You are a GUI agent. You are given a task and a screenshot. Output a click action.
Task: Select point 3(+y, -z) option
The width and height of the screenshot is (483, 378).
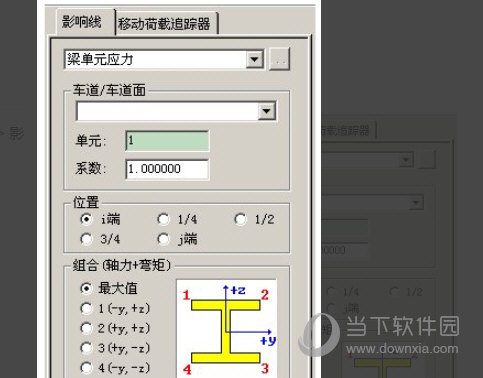point(86,348)
